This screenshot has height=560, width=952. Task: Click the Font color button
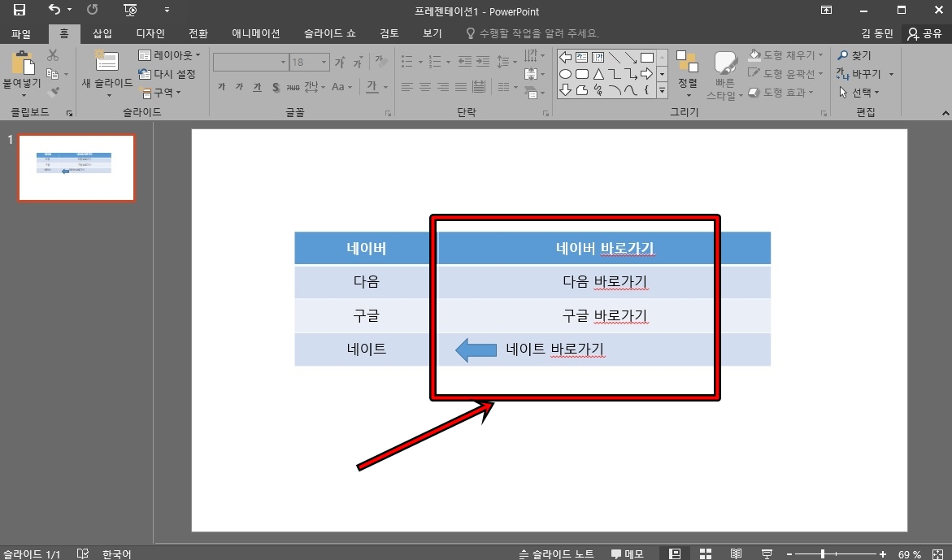pos(372,87)
